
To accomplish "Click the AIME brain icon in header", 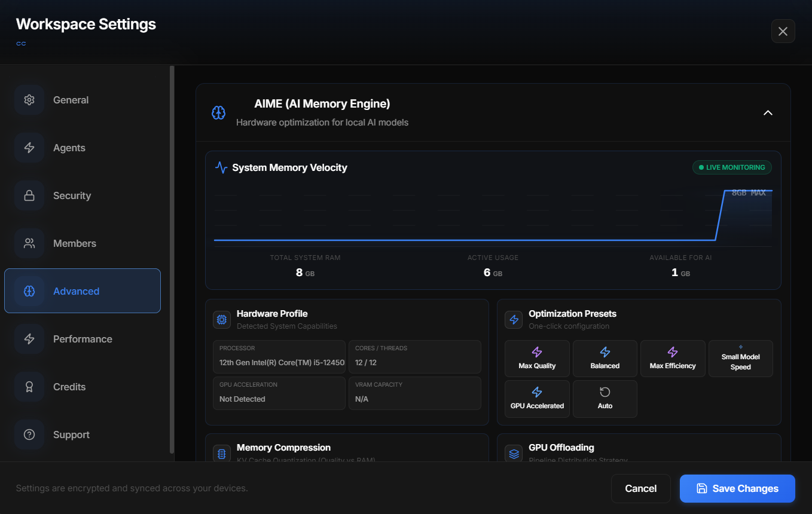I will [219, 112].
